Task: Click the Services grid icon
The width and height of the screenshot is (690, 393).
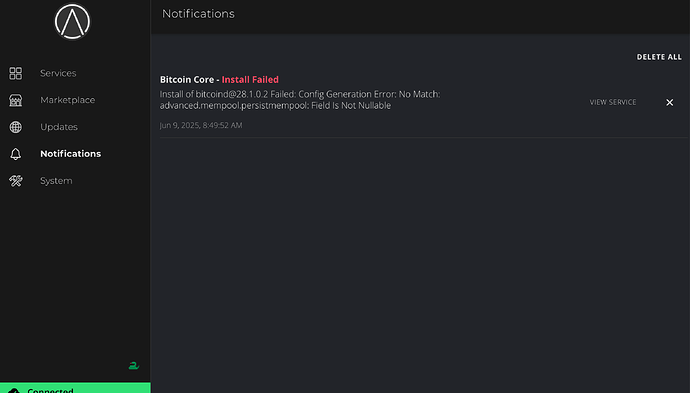Action: (15, 73)
